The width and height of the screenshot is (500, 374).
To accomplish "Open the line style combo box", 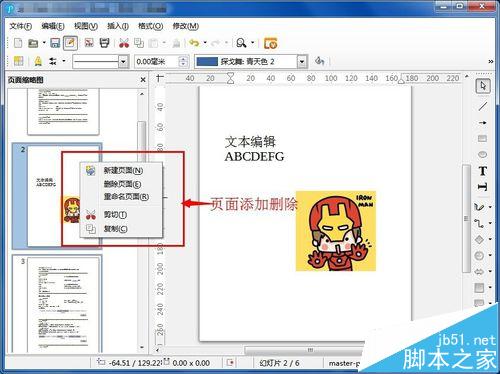I will pyautogui.click(x=101, y=62).
